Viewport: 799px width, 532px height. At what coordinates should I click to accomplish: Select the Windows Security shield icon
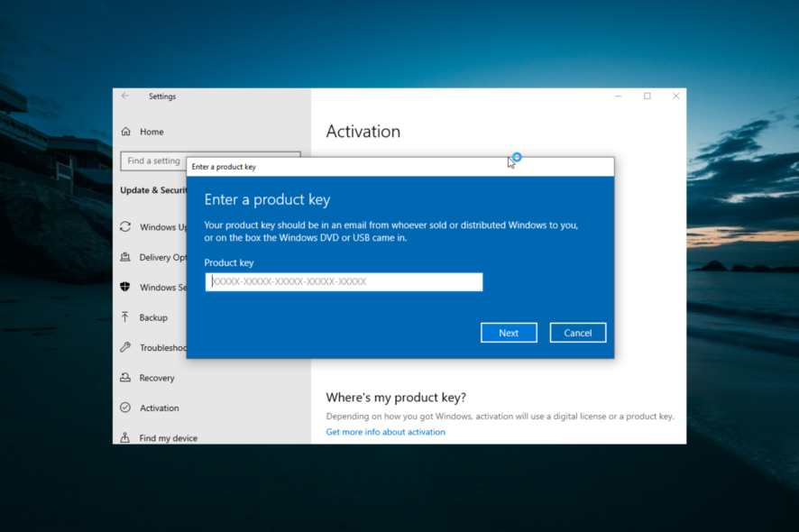pyautogui.click(x=126, y=287)
